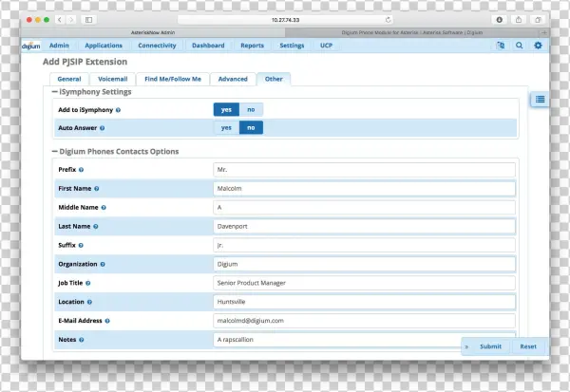Switch to the Voicemail tab
The height and width of the screenshot is (392, 570).
click(x=112, y=79)
